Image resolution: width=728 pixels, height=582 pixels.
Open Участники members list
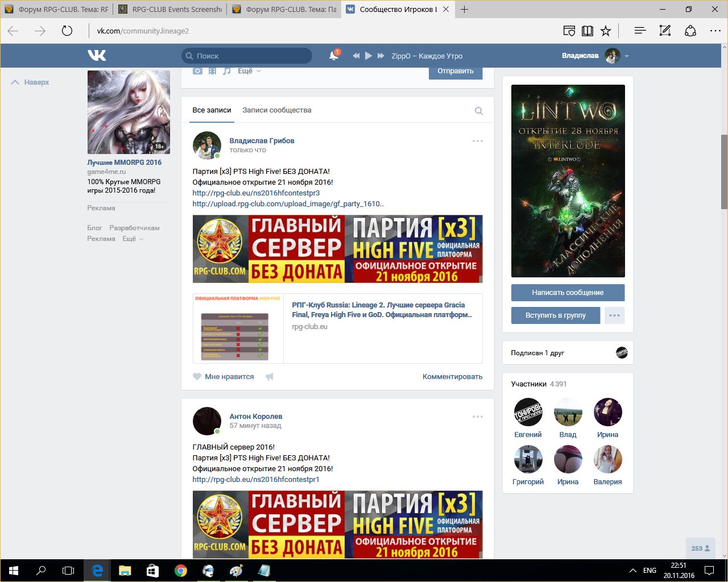point(539,384)
